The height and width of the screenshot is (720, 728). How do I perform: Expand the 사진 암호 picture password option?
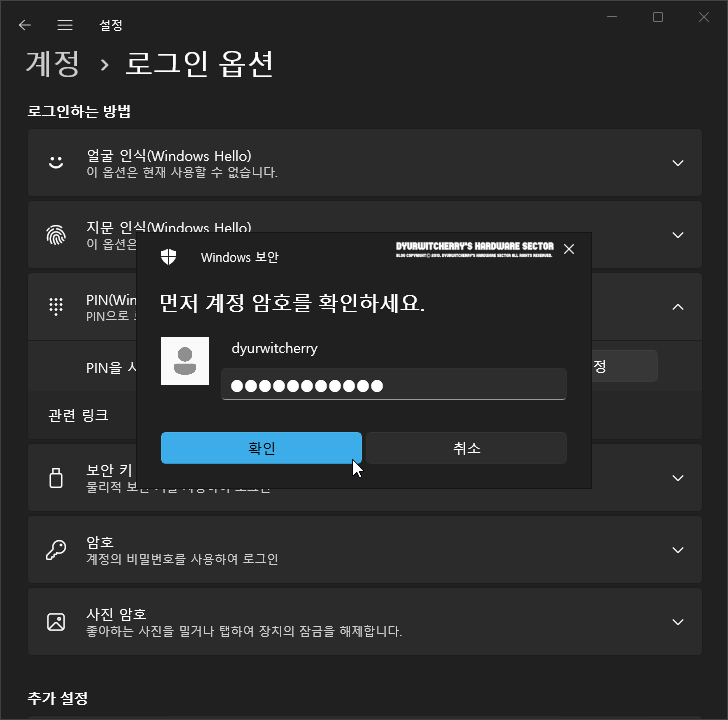tap(678, 622)
